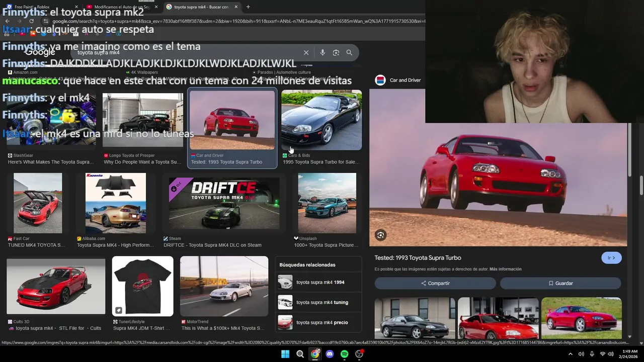Submit search with magnifier icon
Image resolution: width=644 pixels, height=362 pixels.
pyautogui.click(x=349, y=52)
